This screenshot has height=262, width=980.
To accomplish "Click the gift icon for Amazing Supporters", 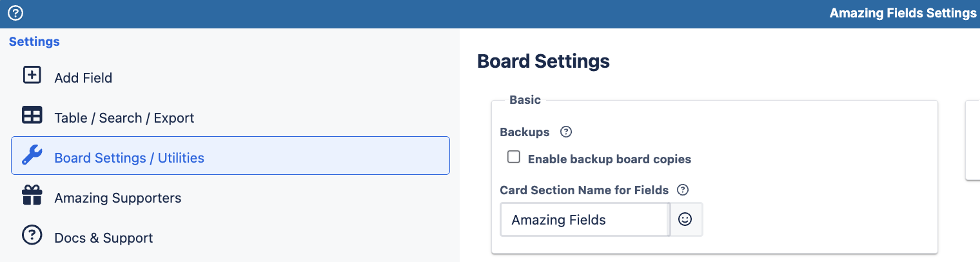I will [x=32, y=196].
